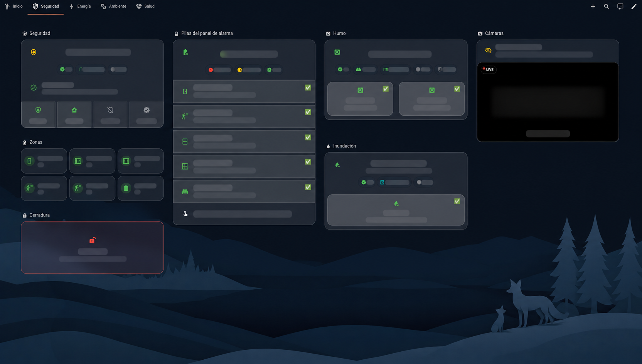The width and height of the screenshot is (642, 364).
Task: Open the door zone tile in Zonas
Action: click(x=44, y=161)
